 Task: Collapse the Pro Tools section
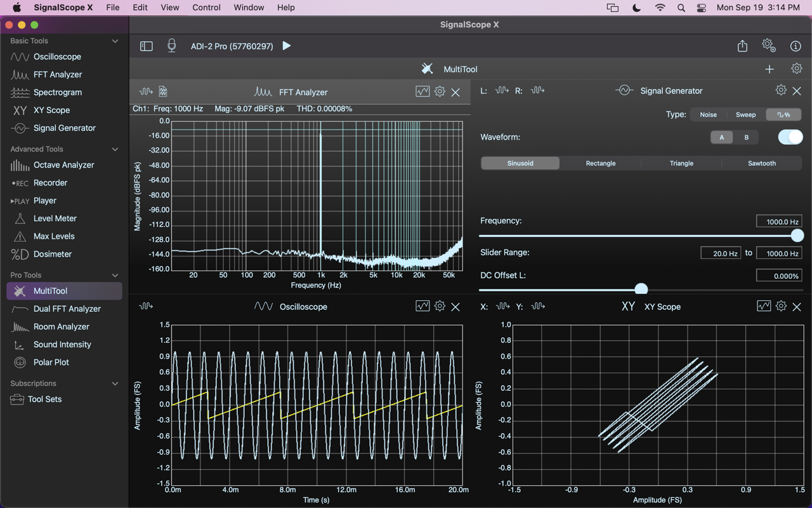click(x=115, y=275)
